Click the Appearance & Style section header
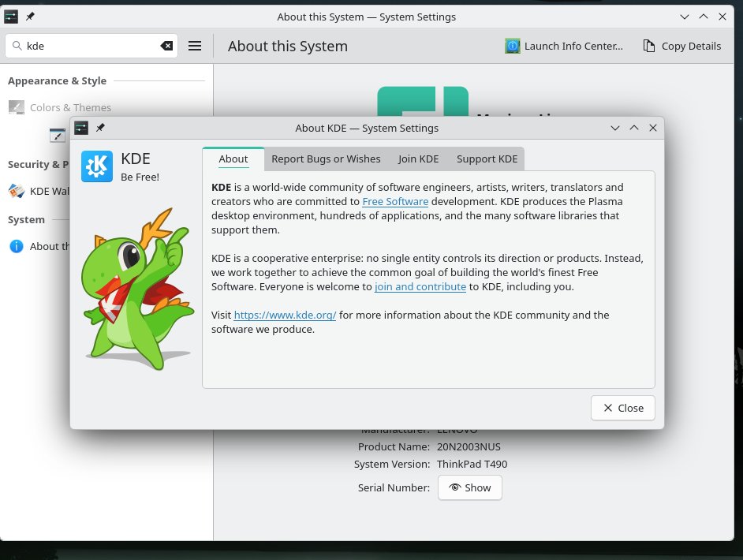The height and width of the screenshot is (560, 743). [58, 81]
